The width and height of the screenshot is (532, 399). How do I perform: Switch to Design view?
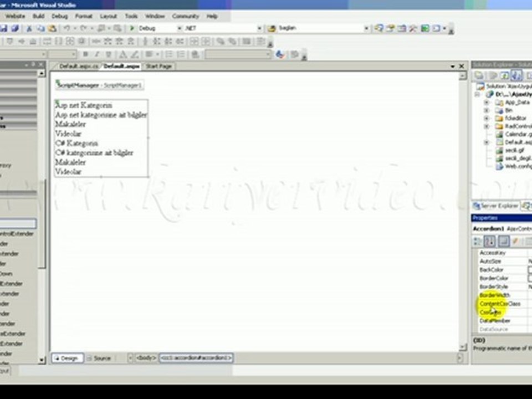click(67, 358)
